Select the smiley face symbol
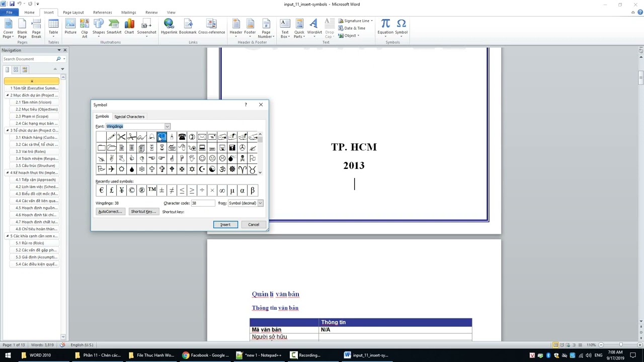This screenshot has width=644, height=362. tap(202, 158)
